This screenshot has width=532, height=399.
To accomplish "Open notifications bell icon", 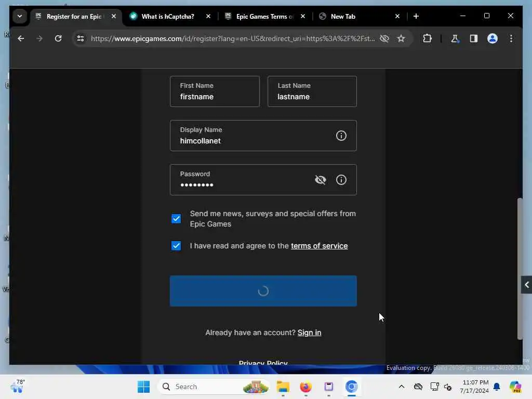I will 497,387.
